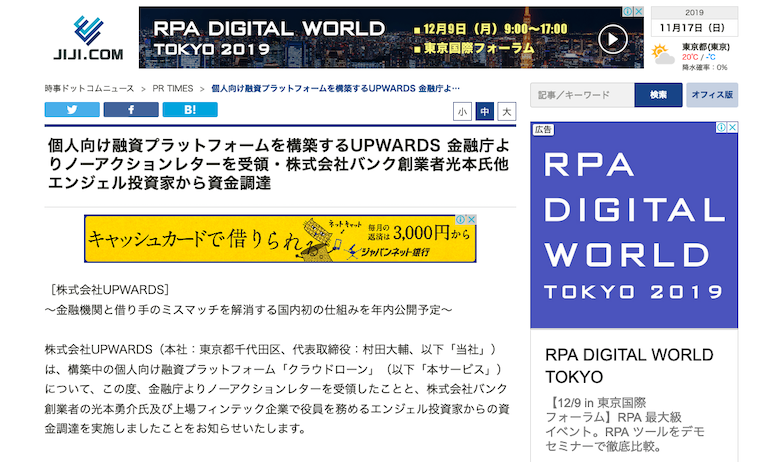Open 時事ドットコムニュース breadcrumb link
780x462 pixels.
(x=89, y=88)
